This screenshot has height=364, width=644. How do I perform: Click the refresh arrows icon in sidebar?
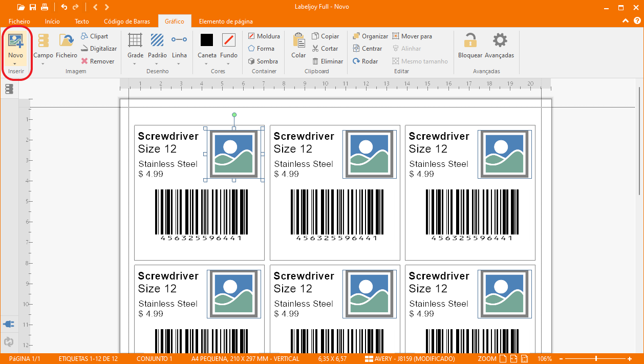(9, 341)
